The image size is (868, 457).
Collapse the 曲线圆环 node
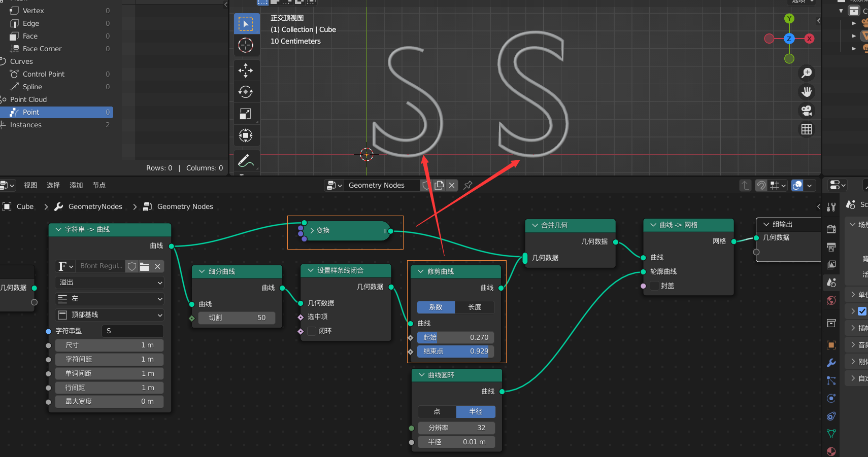tap(421, 375)
